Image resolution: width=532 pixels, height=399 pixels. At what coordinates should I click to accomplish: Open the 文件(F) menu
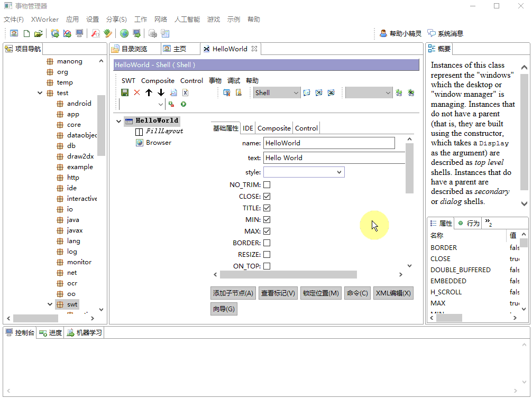14,20
